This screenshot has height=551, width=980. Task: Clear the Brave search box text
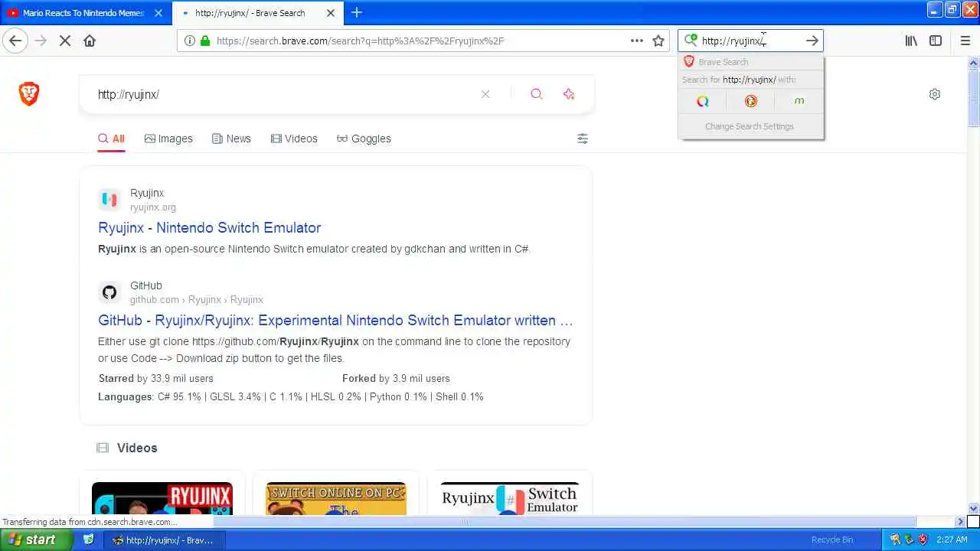tap(485, 94)
